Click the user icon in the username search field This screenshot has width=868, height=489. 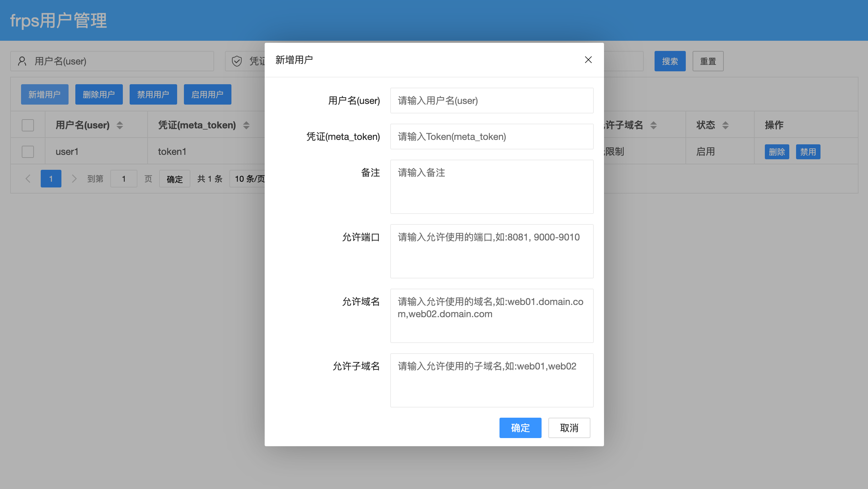click(22, 61)
